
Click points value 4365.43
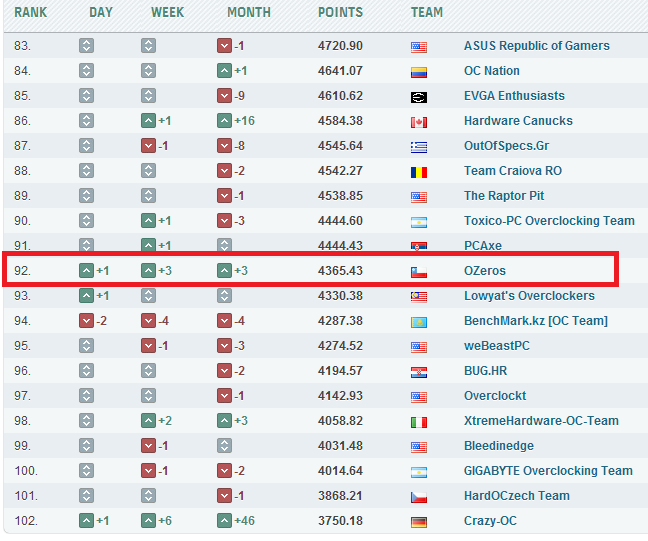click(340, 271)
